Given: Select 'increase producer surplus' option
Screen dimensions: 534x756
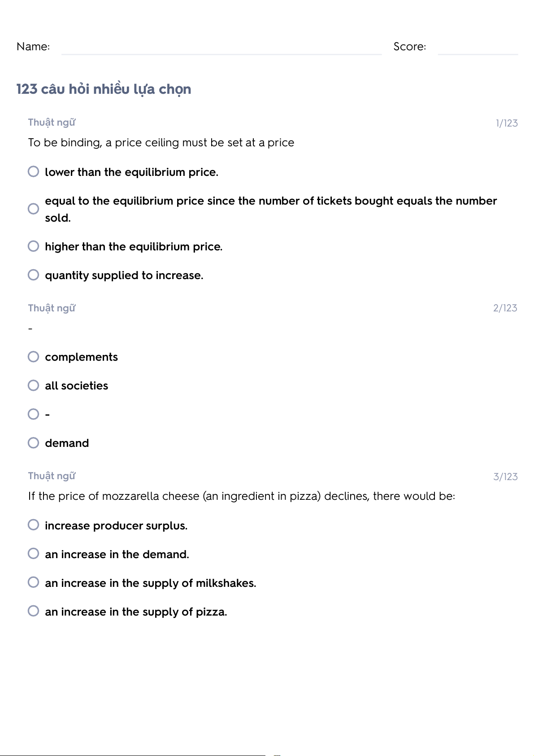Looking at the screenshot, I should click(x=34, y=525).
